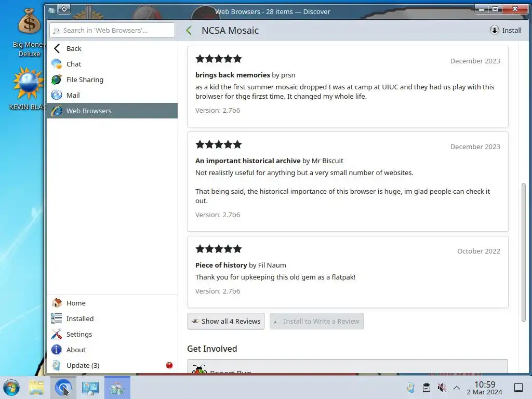Select the File Sharing category
The width and height of the screenshot is (532, 399).
tap(112, 79)
